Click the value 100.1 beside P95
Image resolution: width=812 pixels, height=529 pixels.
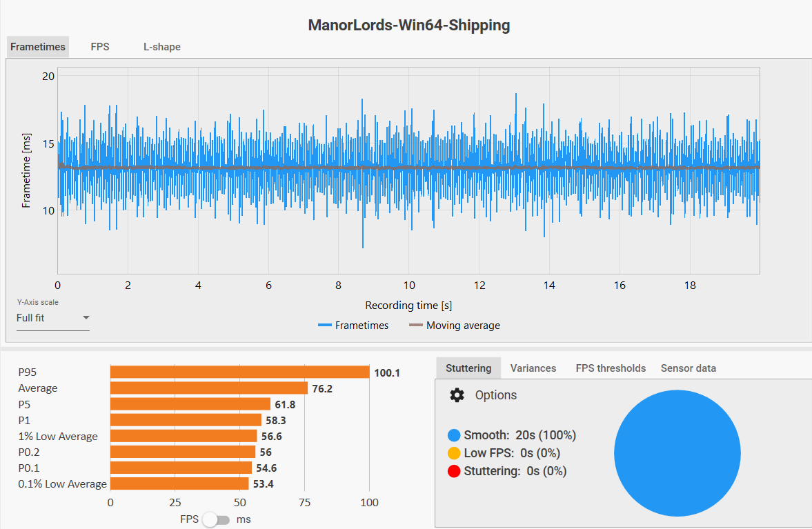[x=387, y=372]
